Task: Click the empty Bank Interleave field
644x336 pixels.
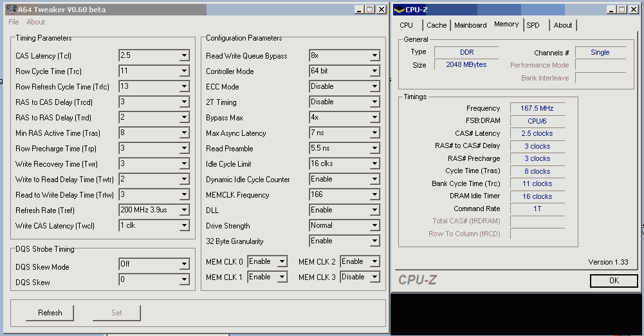Action: pyautogui.click(x=600, y=78)
